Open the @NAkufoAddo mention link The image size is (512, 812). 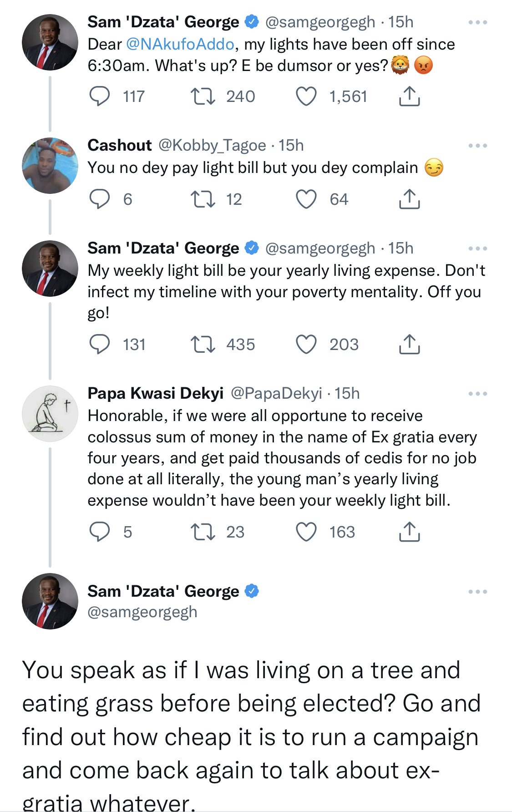[x=180, y=44]
